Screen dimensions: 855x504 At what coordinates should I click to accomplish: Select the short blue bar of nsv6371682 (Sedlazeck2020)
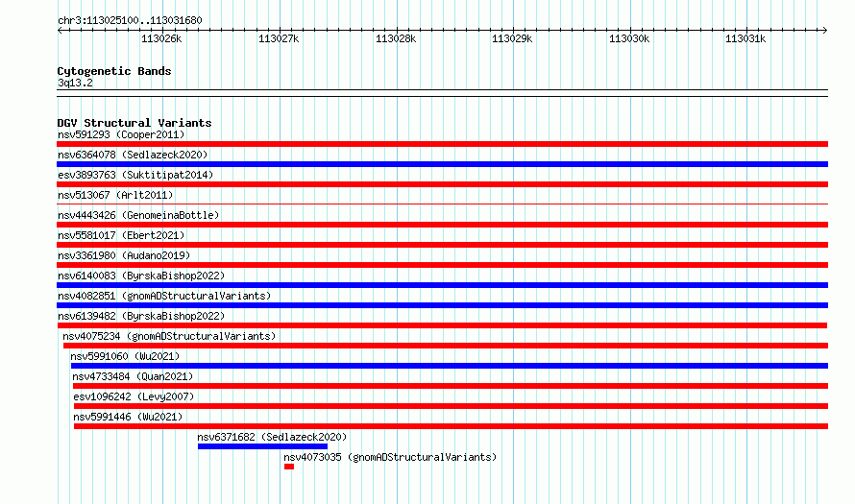pyautogui.click(x=263, y=446)
